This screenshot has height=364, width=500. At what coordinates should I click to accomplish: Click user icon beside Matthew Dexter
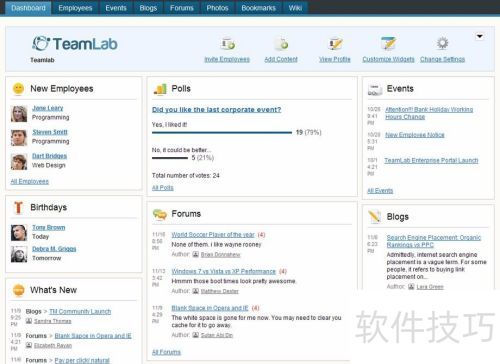(x=196, y=291)
